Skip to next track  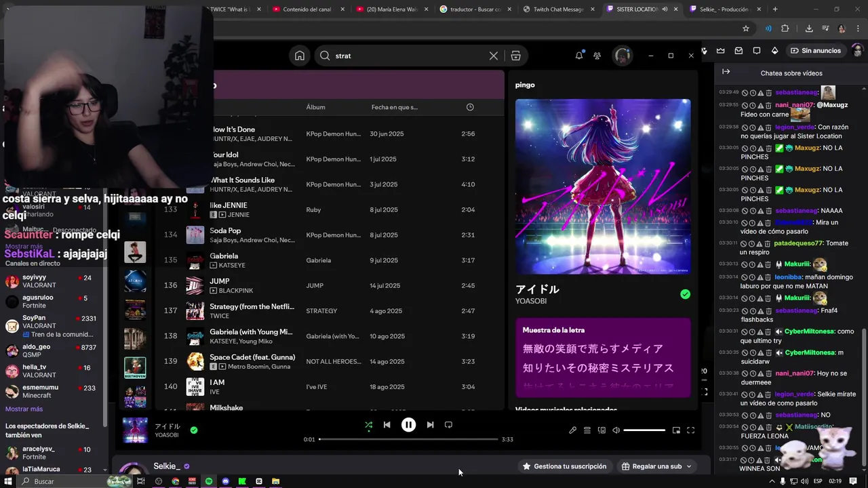pyautogui.click(x=430, y=425)
